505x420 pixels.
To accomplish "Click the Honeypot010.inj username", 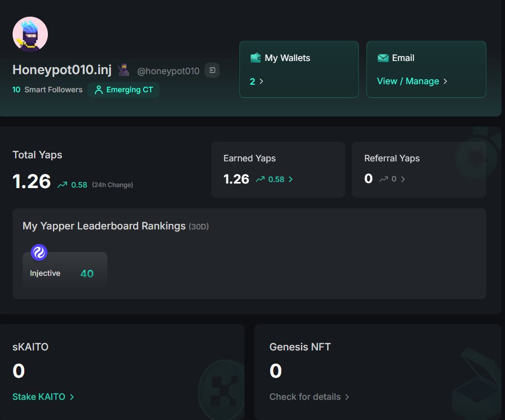I will pos(62,70).
